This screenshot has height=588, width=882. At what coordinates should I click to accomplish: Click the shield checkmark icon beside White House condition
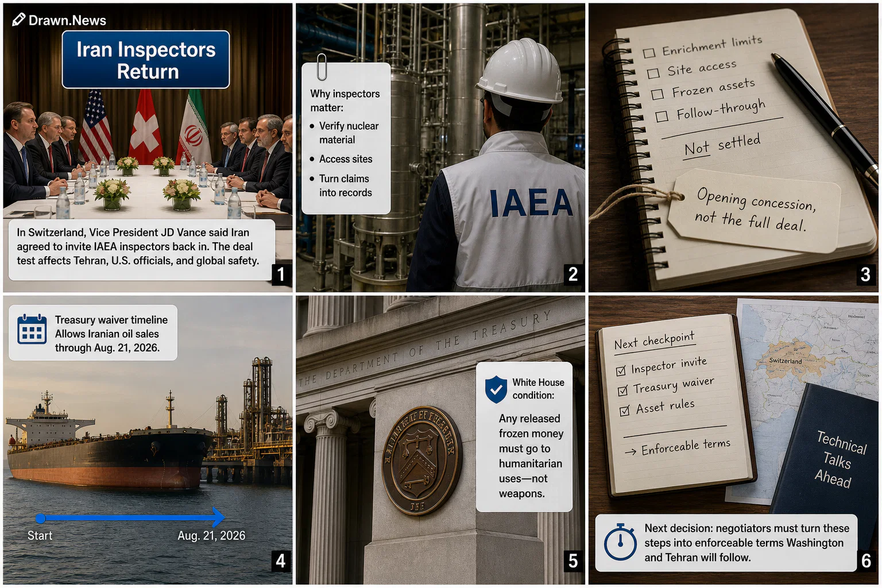pyautogui.click(x=496, y=390)
